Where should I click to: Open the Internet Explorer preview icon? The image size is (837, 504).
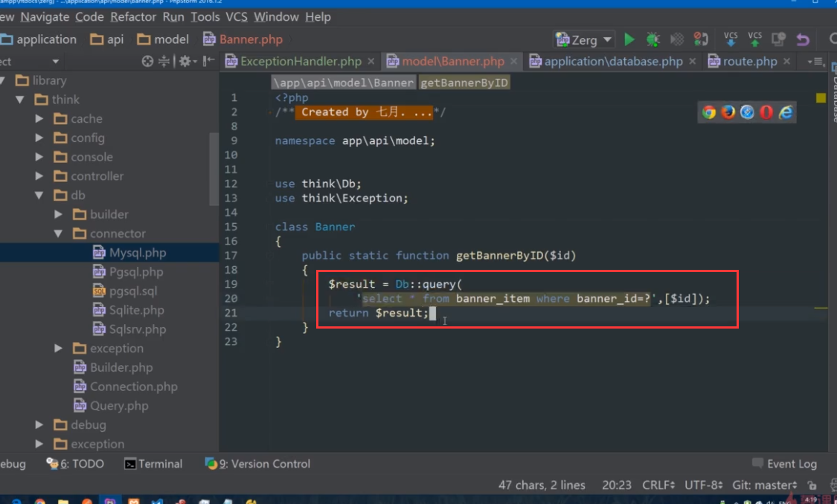(786, 112)
